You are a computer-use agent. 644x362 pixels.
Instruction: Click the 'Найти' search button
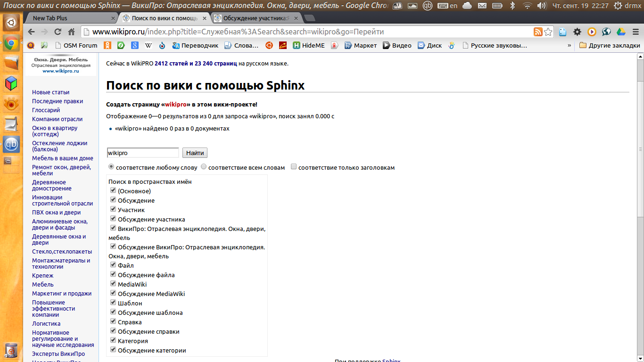click(x=195, y=153)
